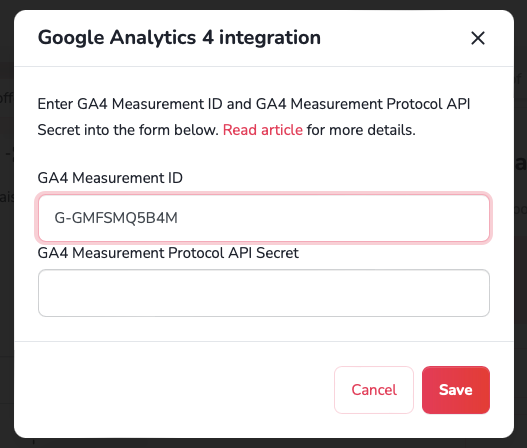
Task: Focus the GA4 Measurement ID input field
Action: 264,218
